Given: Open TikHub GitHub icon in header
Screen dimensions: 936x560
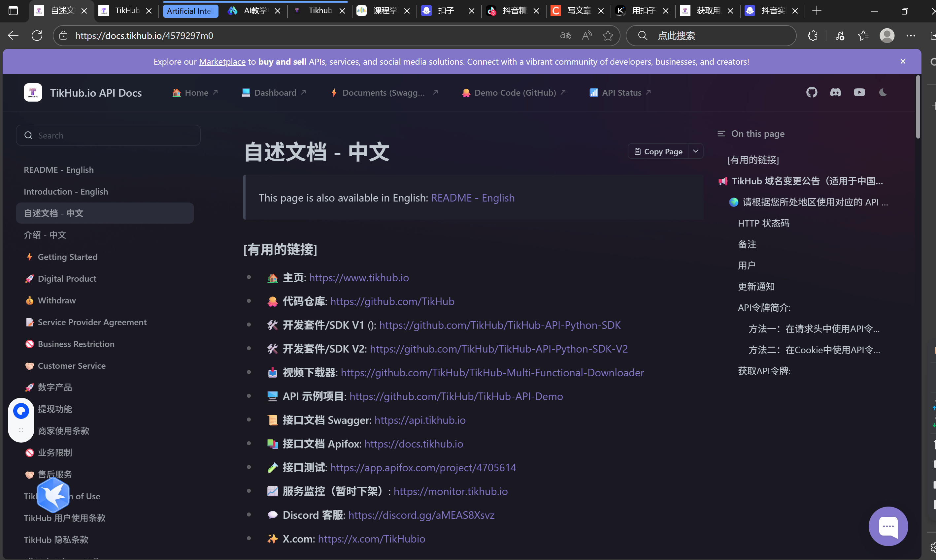Looking at the screenshot, I should coord(811,92).
